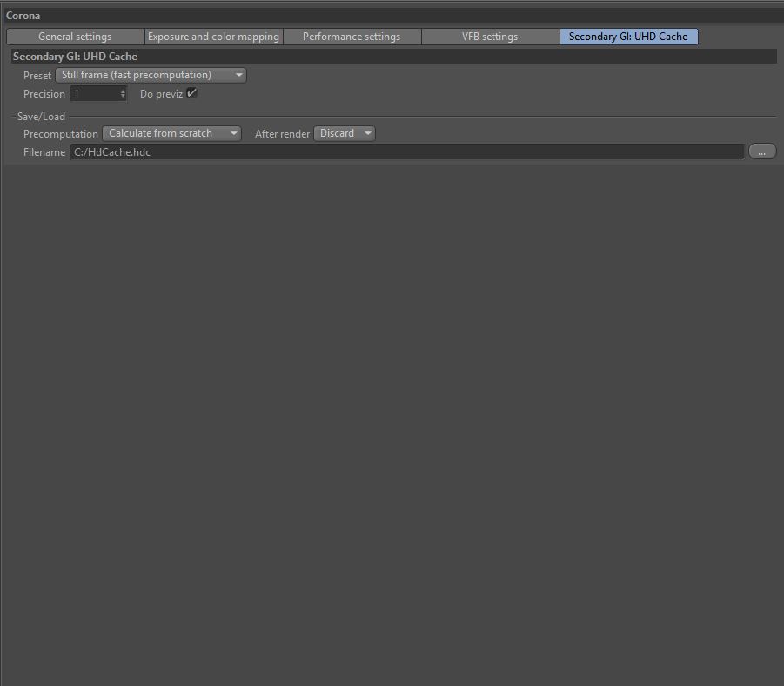Decrease Precision with the down spinner arrow

point(123,96)
